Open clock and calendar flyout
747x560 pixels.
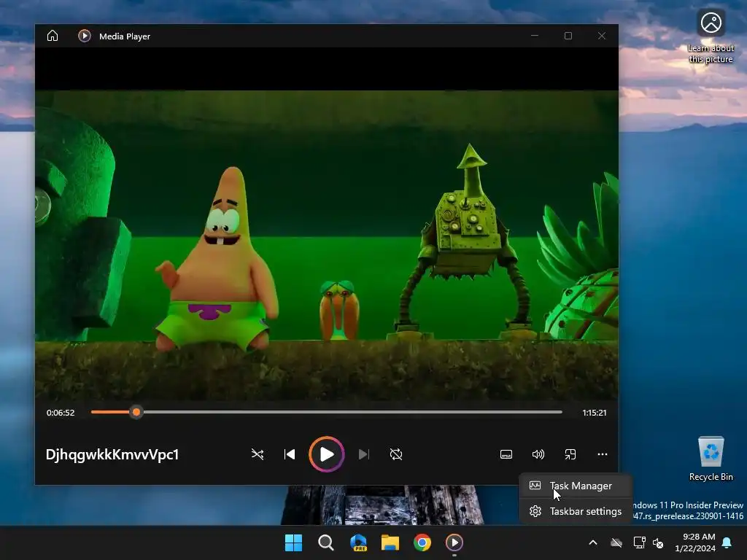click(695, 542)
